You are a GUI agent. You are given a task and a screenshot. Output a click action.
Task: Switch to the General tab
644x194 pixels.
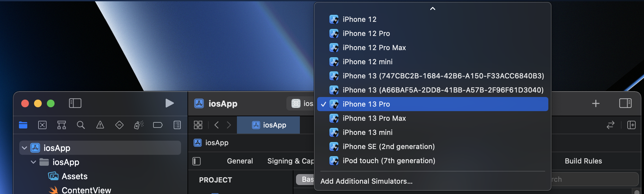240,161
